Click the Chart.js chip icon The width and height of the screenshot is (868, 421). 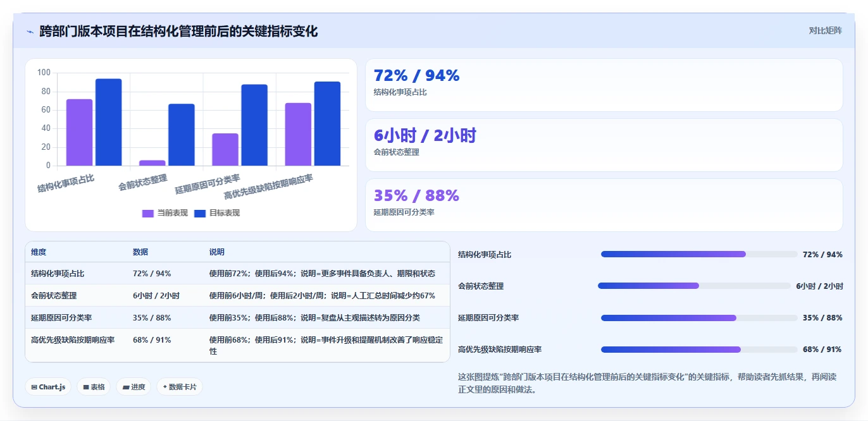coord(34,387)
